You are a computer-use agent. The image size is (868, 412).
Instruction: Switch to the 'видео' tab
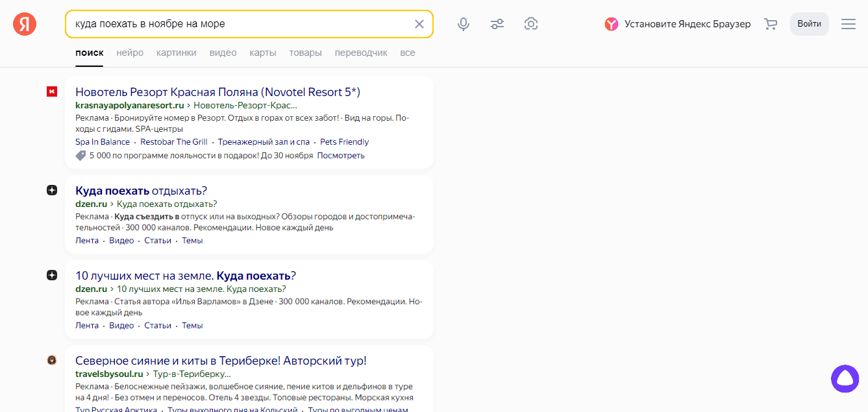click(x=223, y=53)
